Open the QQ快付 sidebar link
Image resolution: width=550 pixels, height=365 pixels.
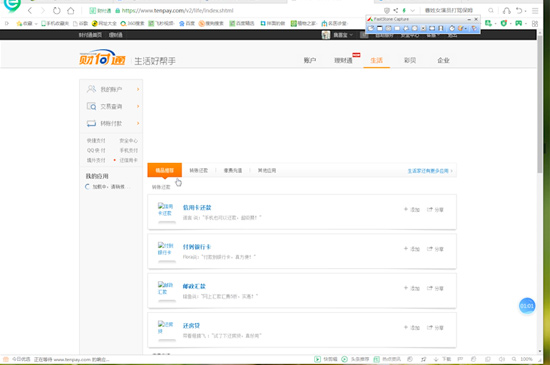pos(96,150)
